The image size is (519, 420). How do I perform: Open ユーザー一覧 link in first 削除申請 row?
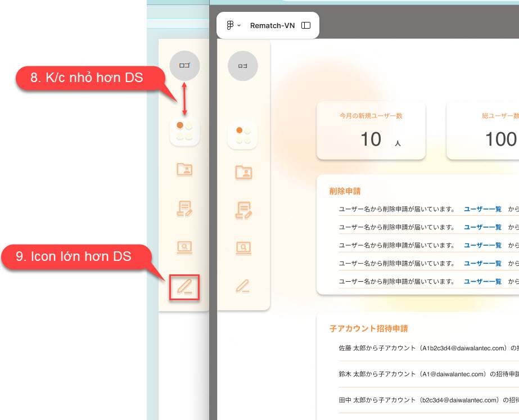click(x=482, y=209)
